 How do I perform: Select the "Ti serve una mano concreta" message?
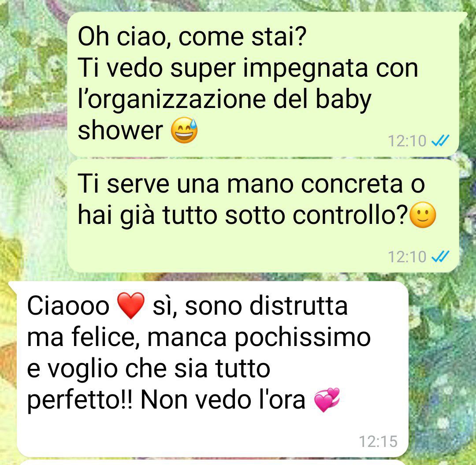[263, 216]
